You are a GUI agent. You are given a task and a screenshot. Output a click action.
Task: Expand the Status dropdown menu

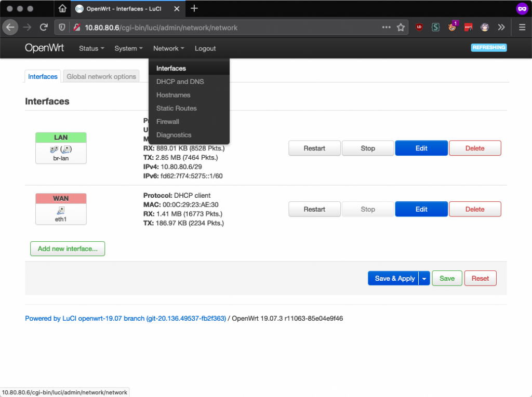pyautogui.click(x=91, y=48)
